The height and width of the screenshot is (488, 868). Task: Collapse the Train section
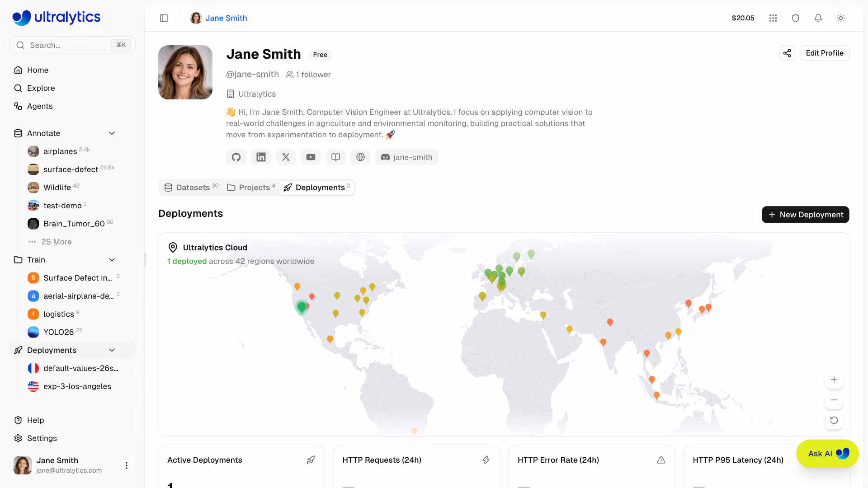112,260
